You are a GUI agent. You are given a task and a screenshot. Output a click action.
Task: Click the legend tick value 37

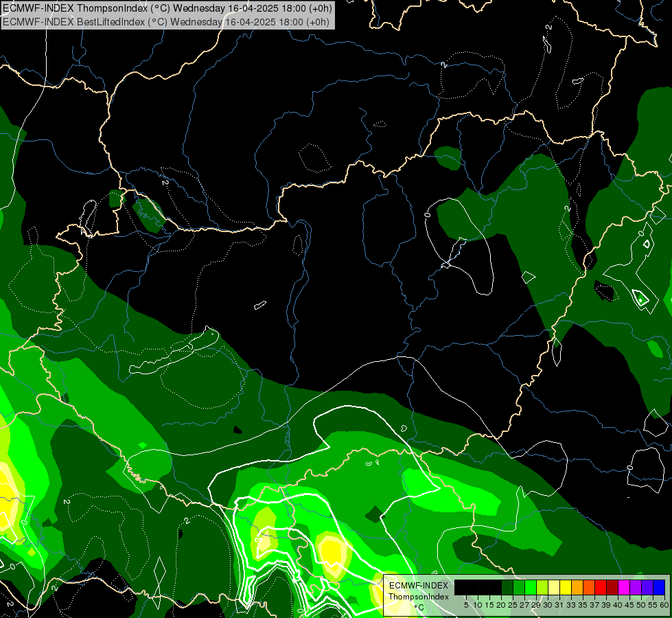(594, 605)
